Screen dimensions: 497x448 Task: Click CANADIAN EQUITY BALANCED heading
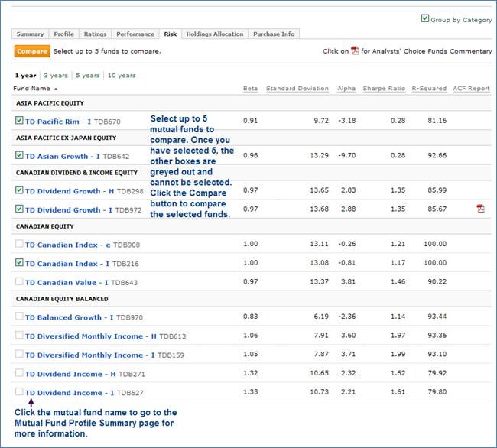(x=62, y=299)
